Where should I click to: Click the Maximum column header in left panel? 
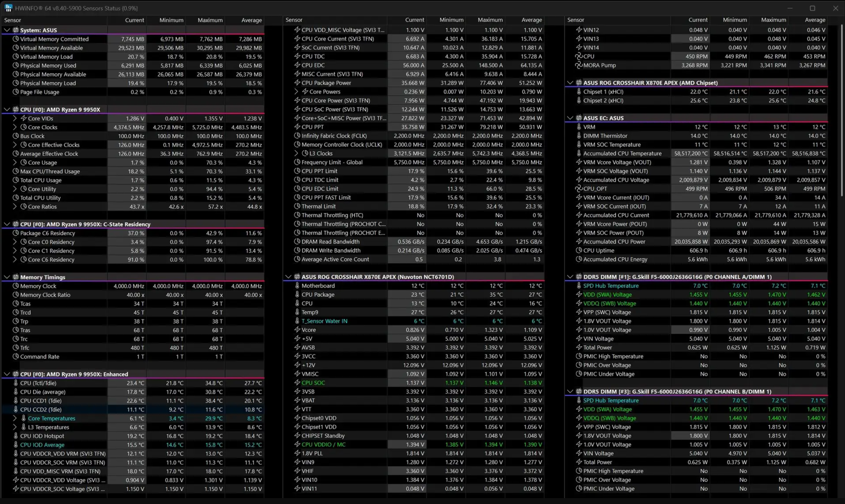210,20
